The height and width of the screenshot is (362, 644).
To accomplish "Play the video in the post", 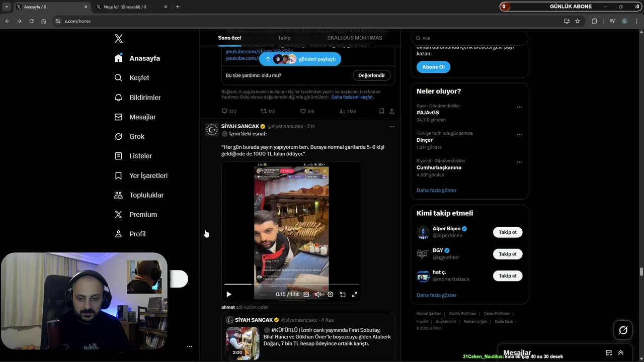I will [x=229, y=295].
